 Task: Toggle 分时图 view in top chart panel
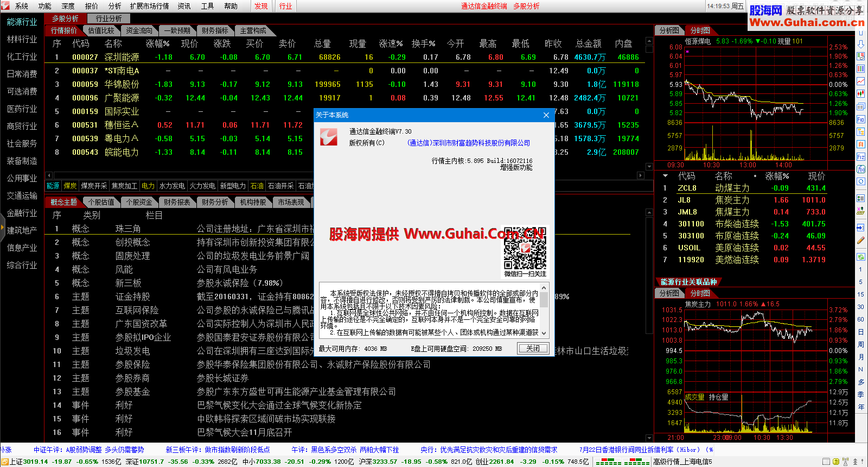pos(700,30)
